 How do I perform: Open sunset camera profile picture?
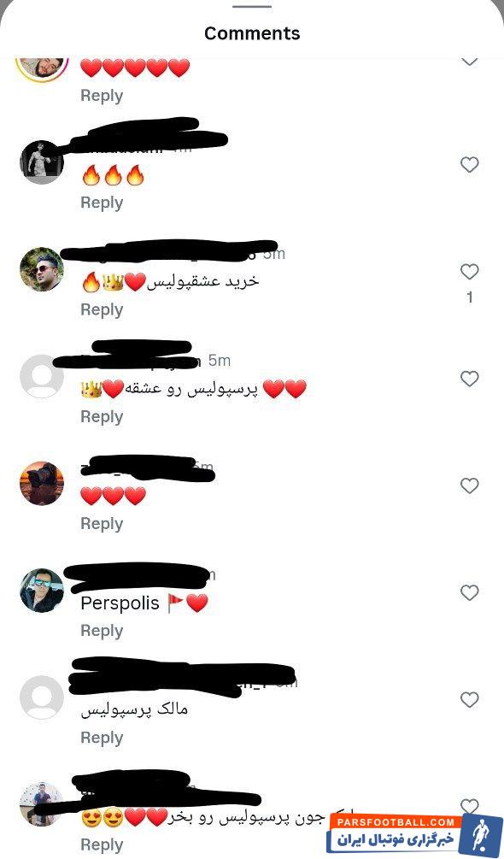point(42,483)
